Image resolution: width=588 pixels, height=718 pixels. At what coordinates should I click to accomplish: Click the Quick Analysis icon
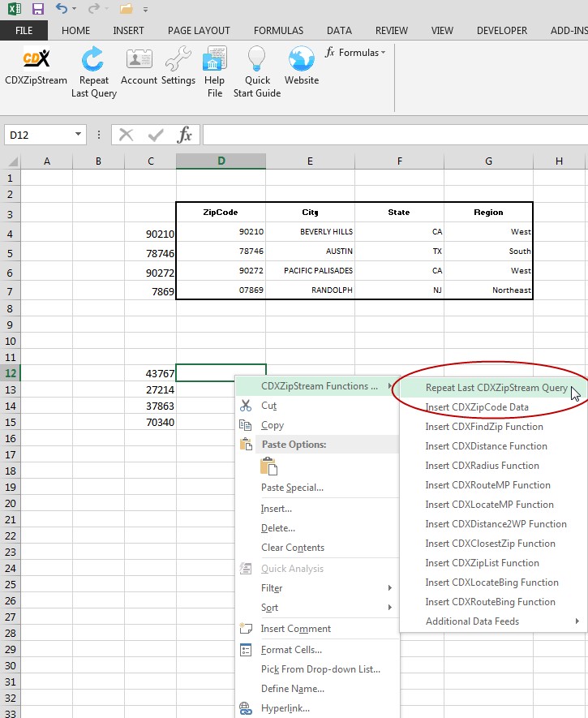tap(246, 569)
